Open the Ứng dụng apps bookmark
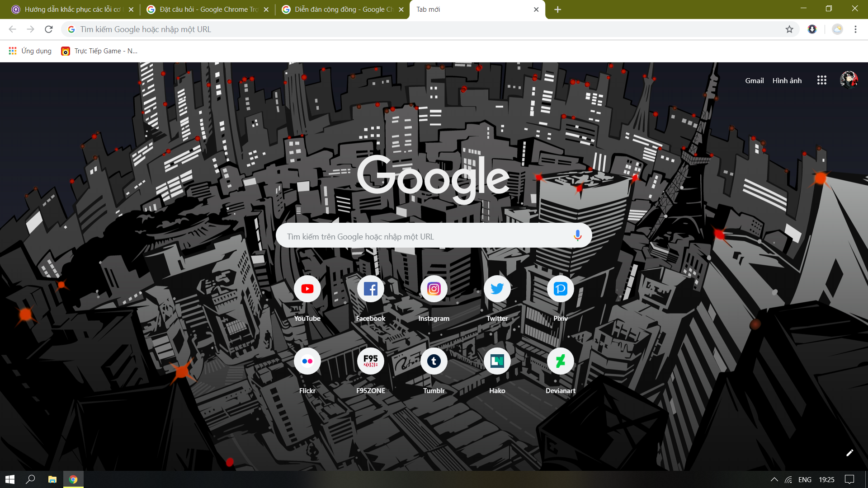Image resolution: width=868 pixels, height=488 pixels. (x=30, y=51)
